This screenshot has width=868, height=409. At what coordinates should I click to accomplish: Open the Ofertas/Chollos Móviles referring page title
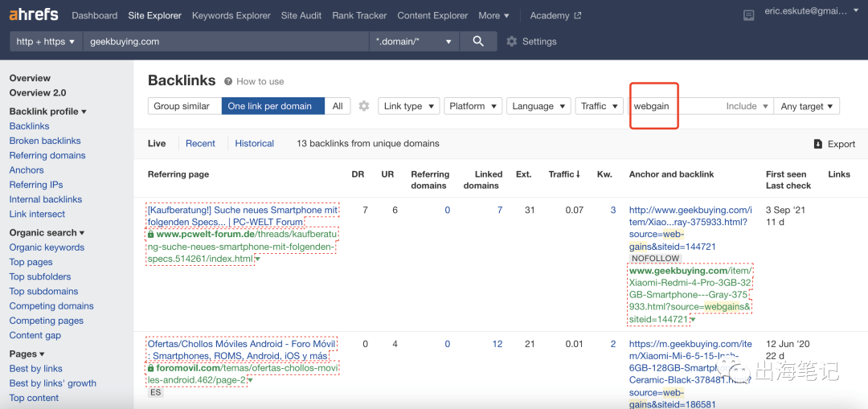[x=243, y=350]
